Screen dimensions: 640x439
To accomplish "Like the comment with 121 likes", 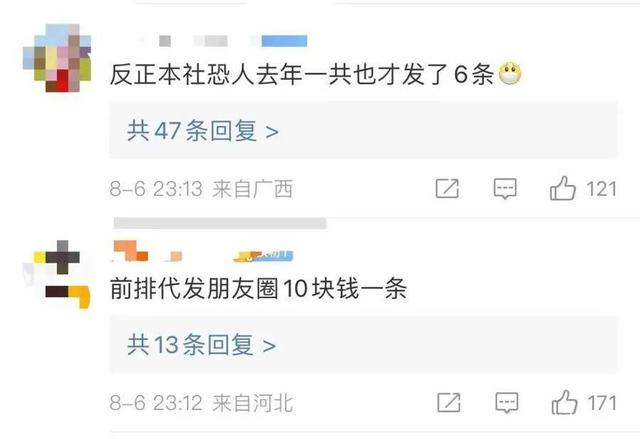I will click(x=562, y=188).
